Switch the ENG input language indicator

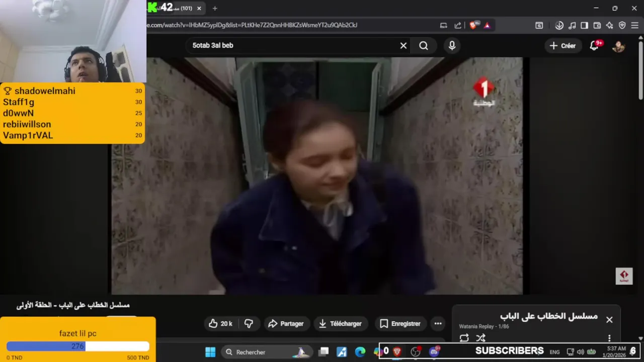[x=554, y=352]
